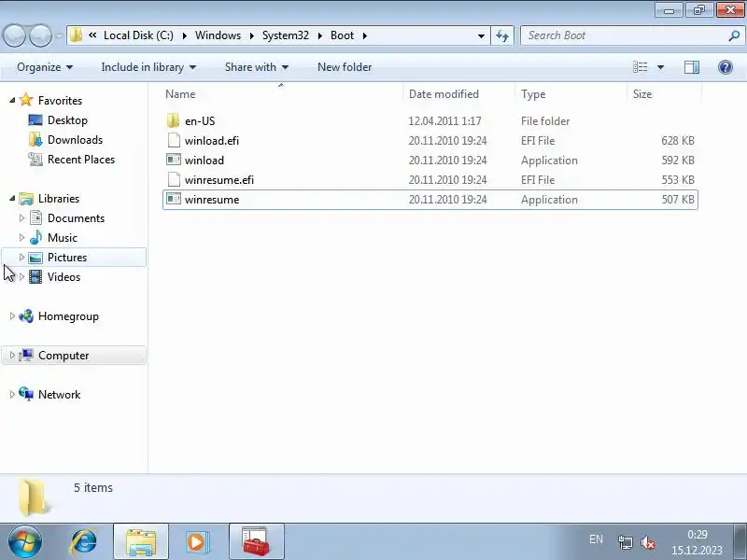The height and width of the screenshot is (560, 747).
Task: Expand the Pictures library node
Action: tap(21, 258)
